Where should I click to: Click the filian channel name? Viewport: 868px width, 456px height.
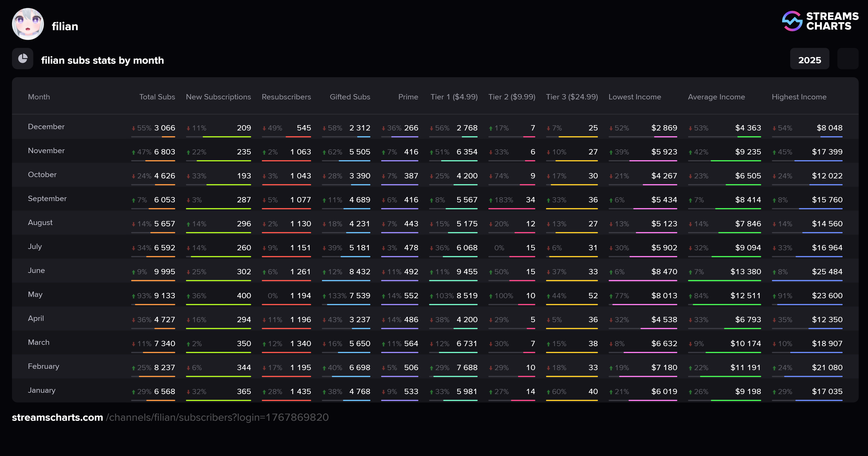(65, 26)
